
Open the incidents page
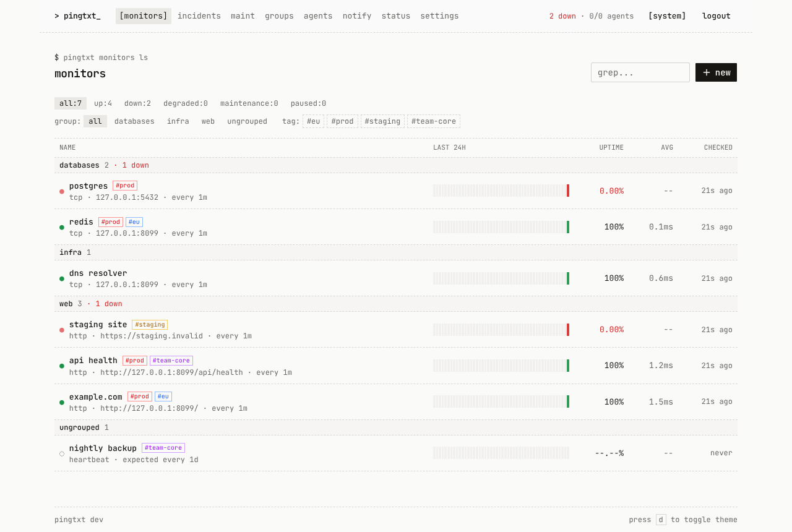click(x=199, y=16)
